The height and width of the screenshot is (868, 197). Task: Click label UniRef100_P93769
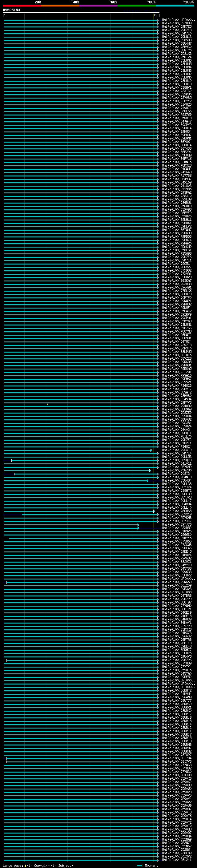click(177, 115)
